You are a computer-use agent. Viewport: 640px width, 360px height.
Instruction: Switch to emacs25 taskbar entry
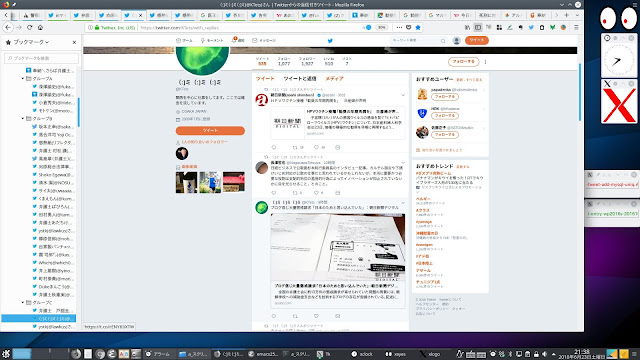pyautogui.click(x=263, y=354)
